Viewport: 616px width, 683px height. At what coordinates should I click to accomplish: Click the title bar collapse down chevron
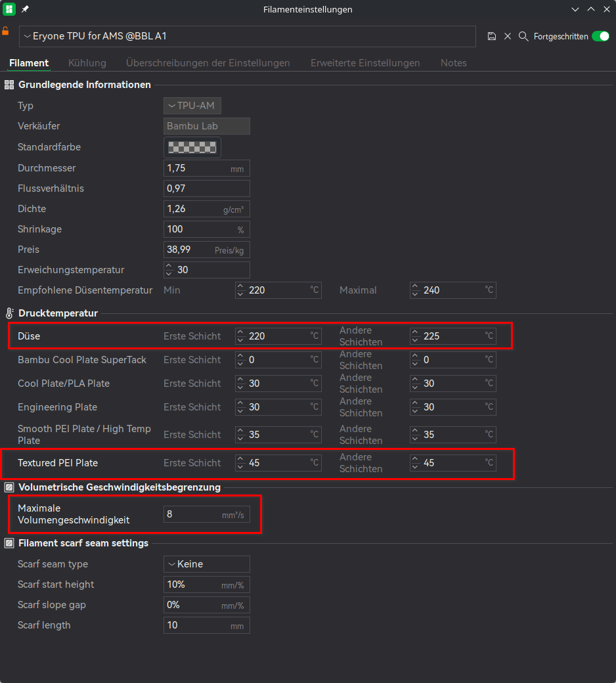tap(575, 9)
